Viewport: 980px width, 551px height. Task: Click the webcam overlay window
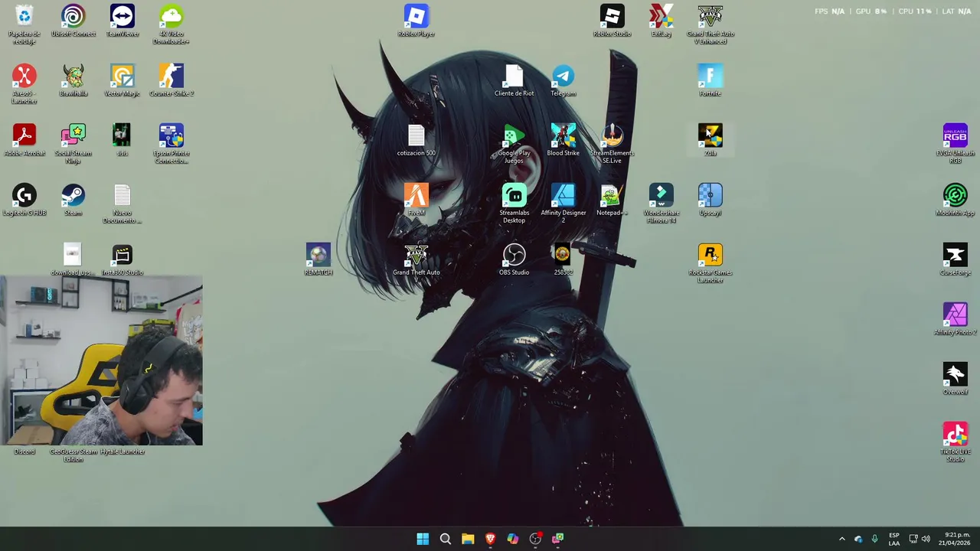pyautogui.click(x=101, y=360)
